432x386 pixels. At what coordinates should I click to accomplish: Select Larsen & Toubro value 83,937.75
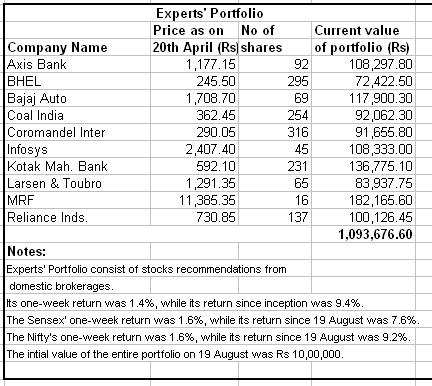click(363, 183)
